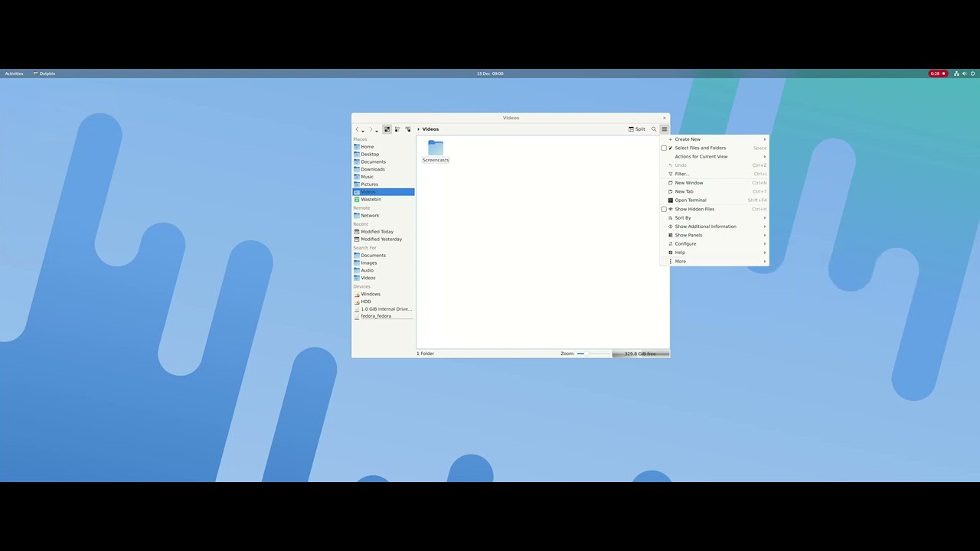Switch to Compact view mode
The width and height of the screenshot is (980, 551).
tap(397, 129)
